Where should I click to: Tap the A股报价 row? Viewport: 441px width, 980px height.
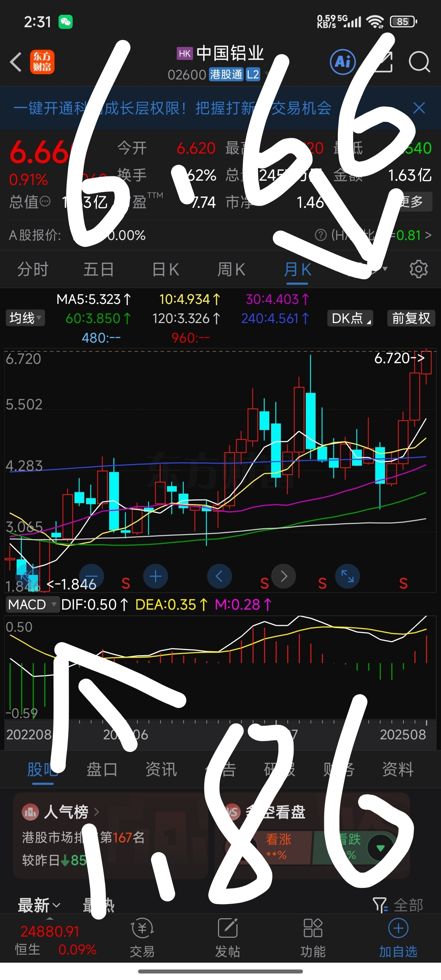pos(220,235)
